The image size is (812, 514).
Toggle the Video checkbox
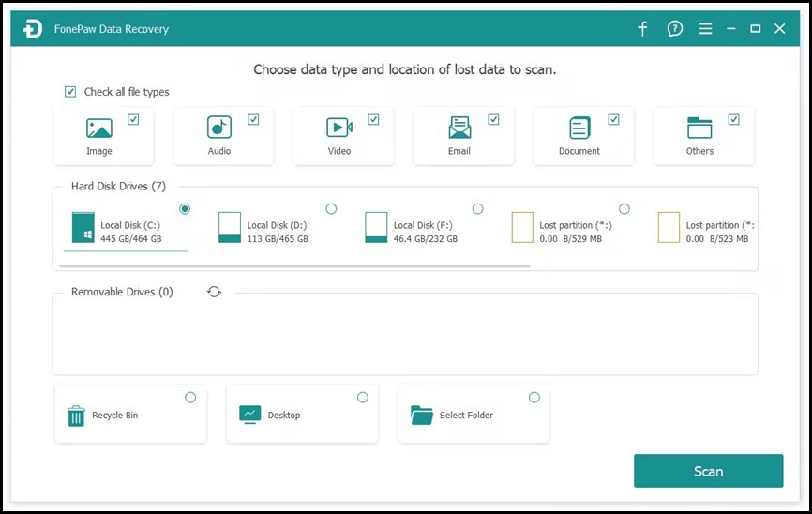[373, 120]
